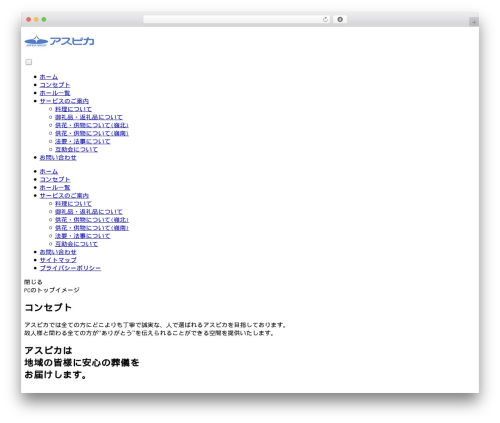Open 供花・供物について(嶺北) in the menu beneath the checkbox
The image size is (500, 423).
coord(92,125)
